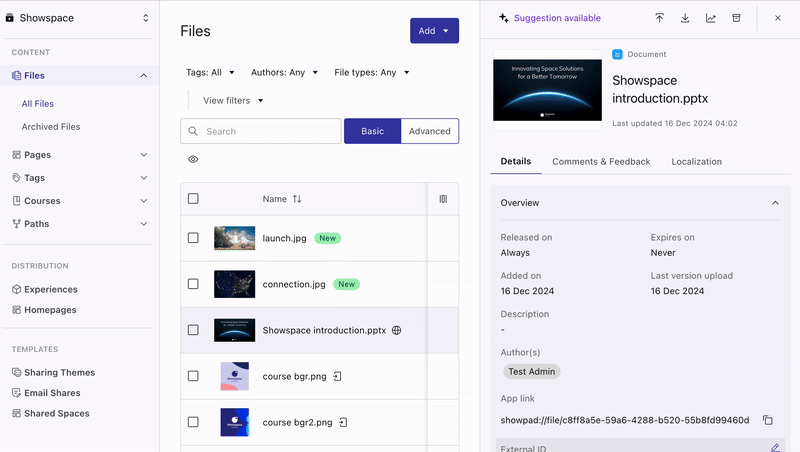The image size is (800, 452).
Task: Edit External ID with pencil icon
Action: point(775,448)
